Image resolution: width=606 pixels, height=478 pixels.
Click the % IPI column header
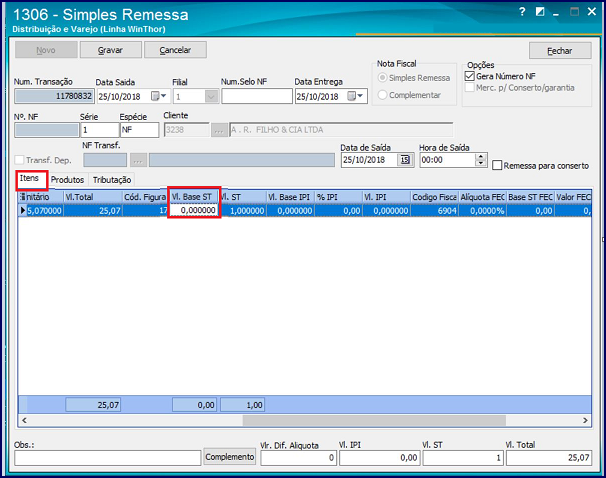339,197
